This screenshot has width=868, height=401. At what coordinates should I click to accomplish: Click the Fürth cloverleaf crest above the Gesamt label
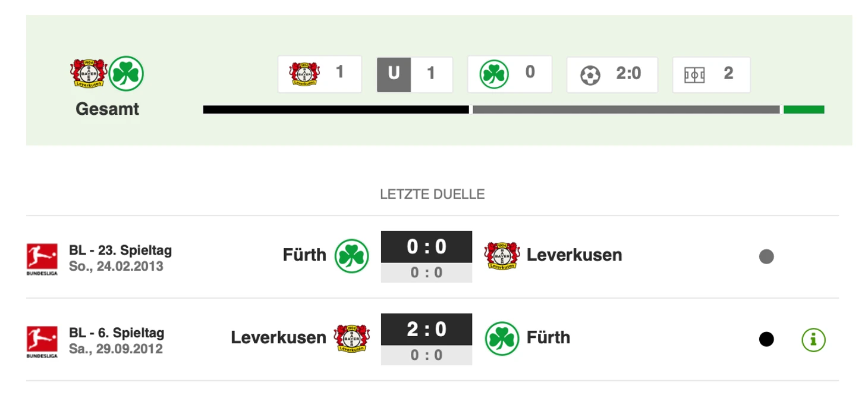coord(127,73)
